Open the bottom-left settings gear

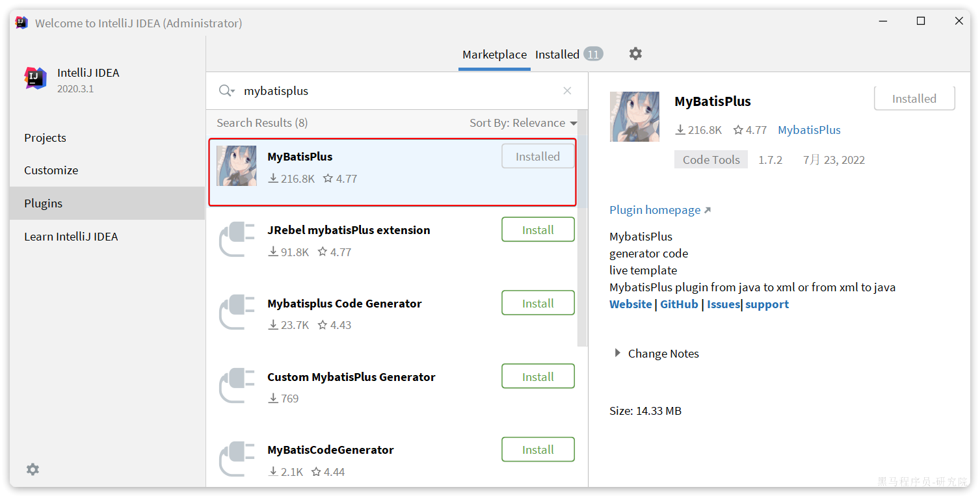click(33, 469)
